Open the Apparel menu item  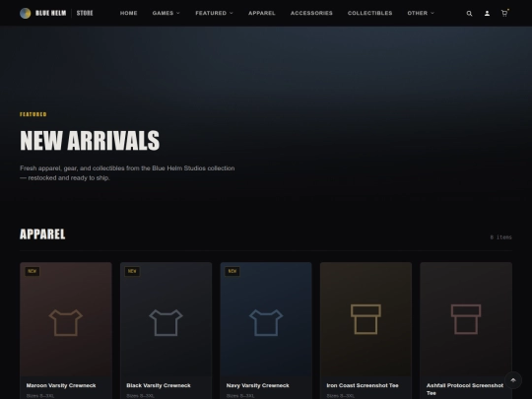[x=262, y=13]
